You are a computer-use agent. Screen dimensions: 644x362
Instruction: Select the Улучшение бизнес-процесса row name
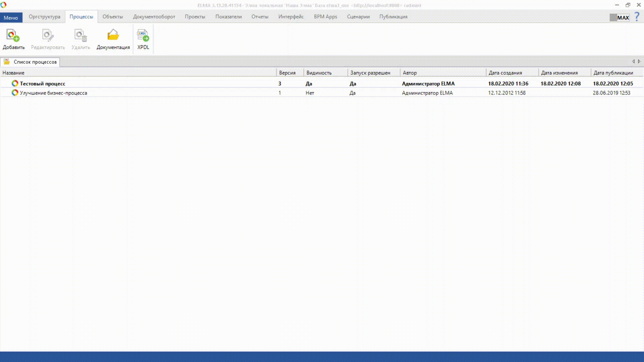point(53,93)
